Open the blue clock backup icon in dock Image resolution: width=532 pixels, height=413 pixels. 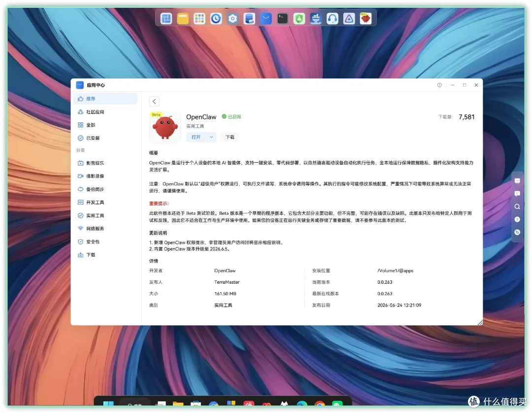(216, 18)
